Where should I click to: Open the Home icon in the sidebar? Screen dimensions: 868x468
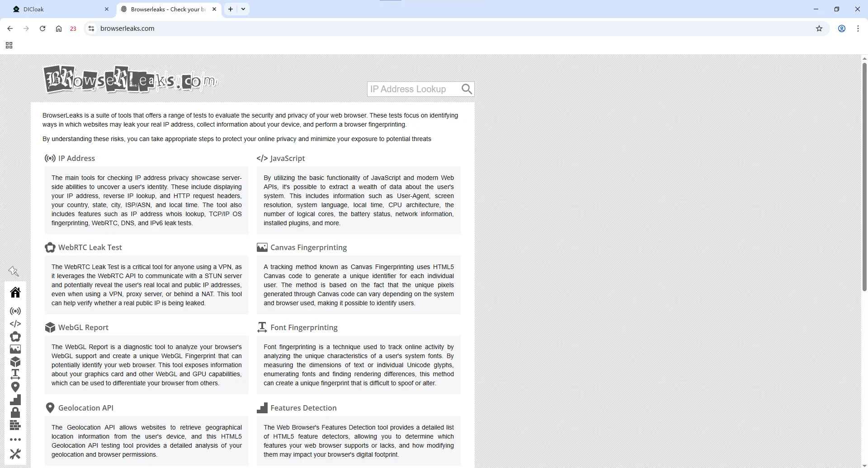[15, 293]
